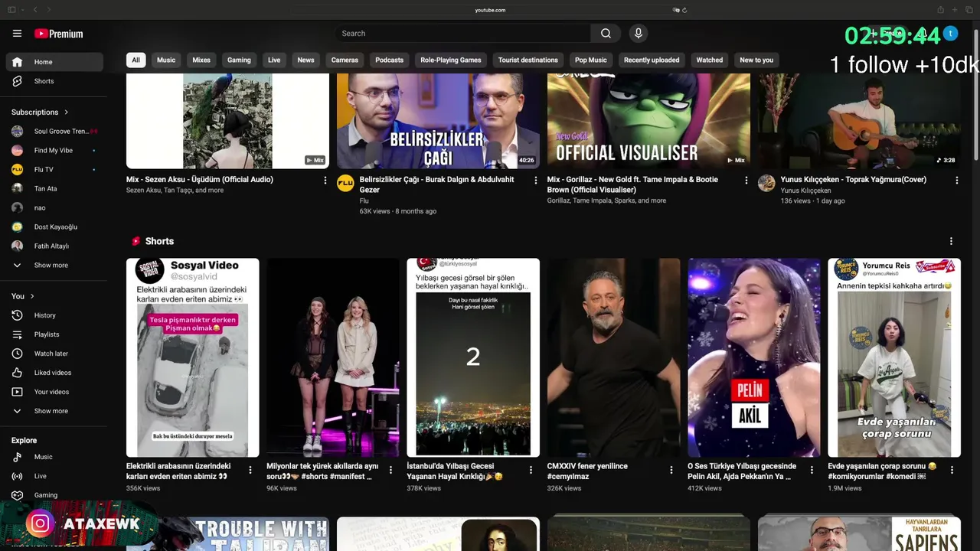
Task: Open Soul Groove subscription channel
Action: 54,132
